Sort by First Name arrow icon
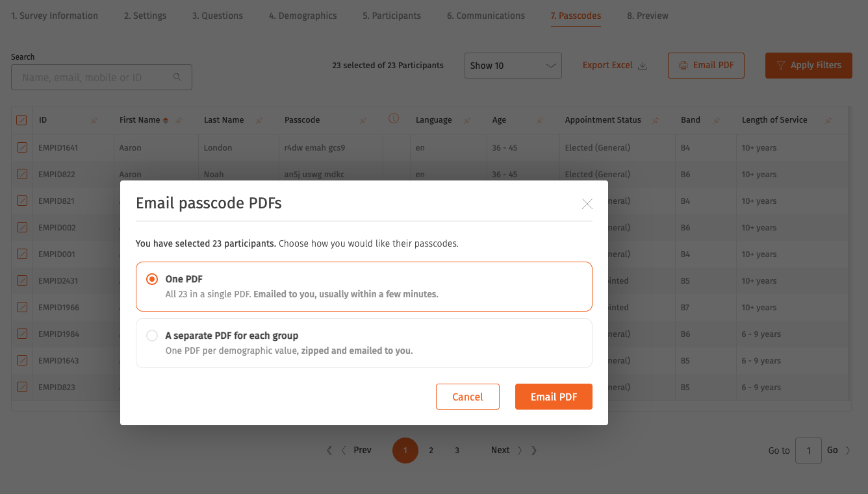868x494 pixels. point(166,120)
